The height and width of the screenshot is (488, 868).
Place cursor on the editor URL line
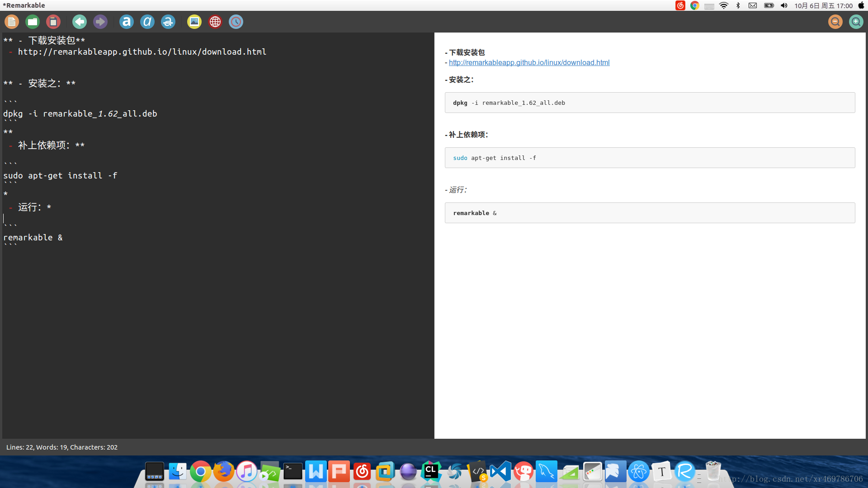(142, 52)
